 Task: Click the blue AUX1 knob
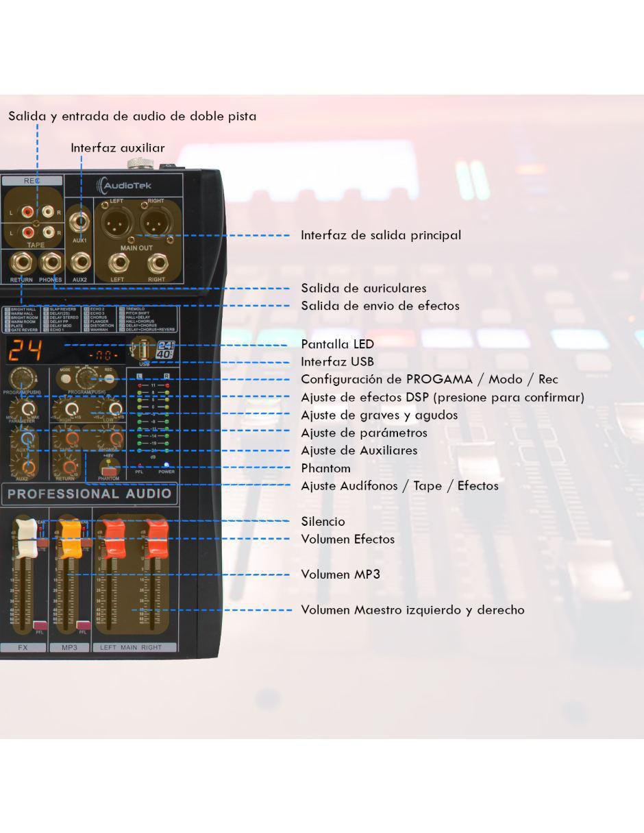coord(27,438)
